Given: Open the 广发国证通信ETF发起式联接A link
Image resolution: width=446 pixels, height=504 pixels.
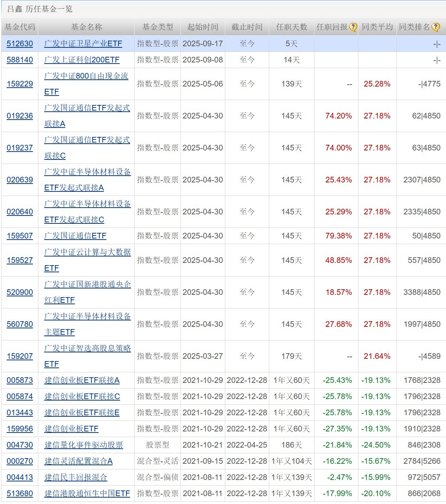Looking at the screenshot, I should click(87, 116).
